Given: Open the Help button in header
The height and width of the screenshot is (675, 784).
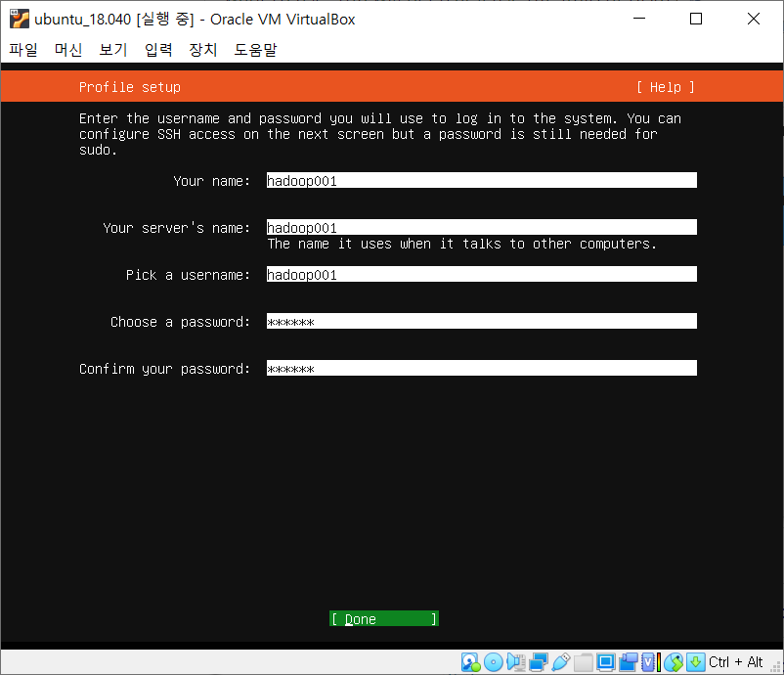Looking at the screenshot, I should tap(665, 87).
